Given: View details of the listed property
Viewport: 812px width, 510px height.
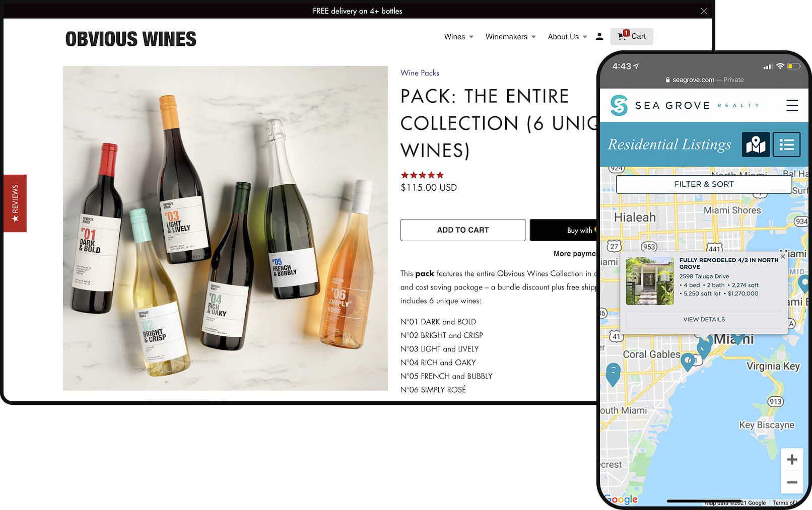Looking at the screenshot, I should 703,319.
